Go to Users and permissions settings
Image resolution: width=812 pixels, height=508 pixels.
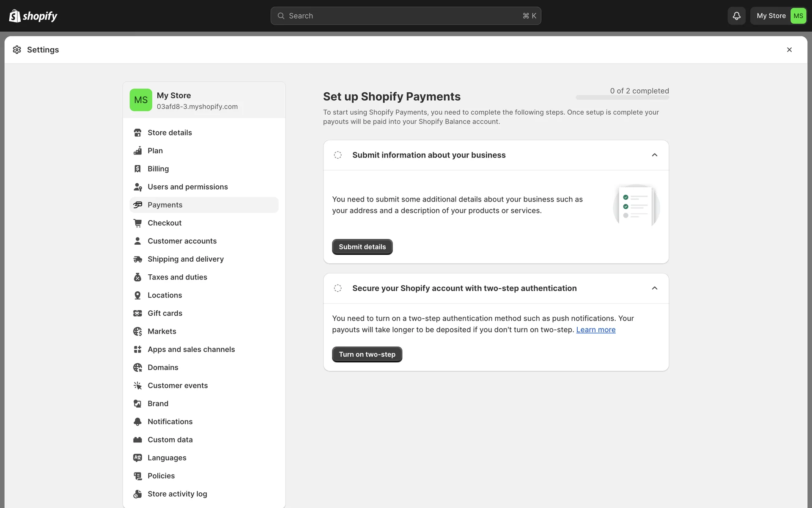click(187, 187)
